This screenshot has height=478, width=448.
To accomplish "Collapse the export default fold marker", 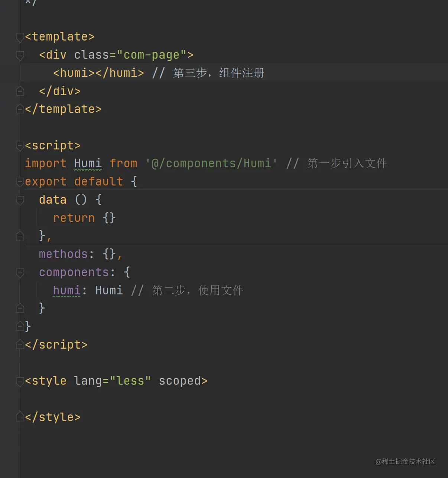I will point(20,182).
